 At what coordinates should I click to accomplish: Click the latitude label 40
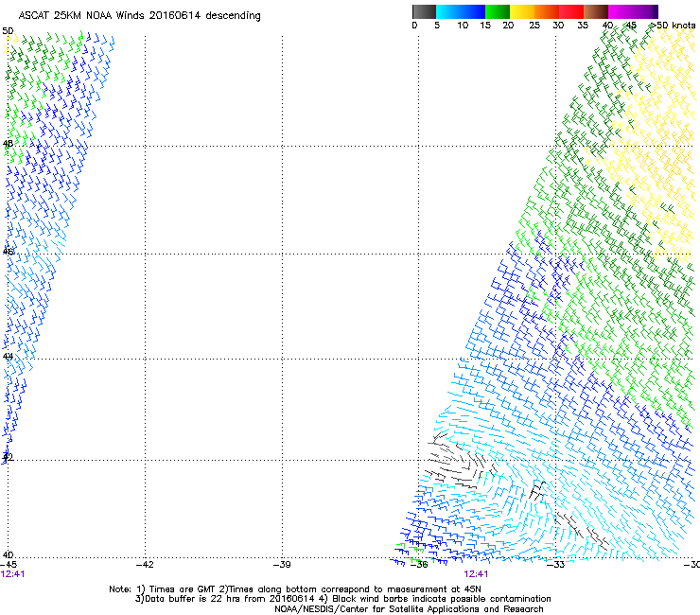tap(8, 555)
